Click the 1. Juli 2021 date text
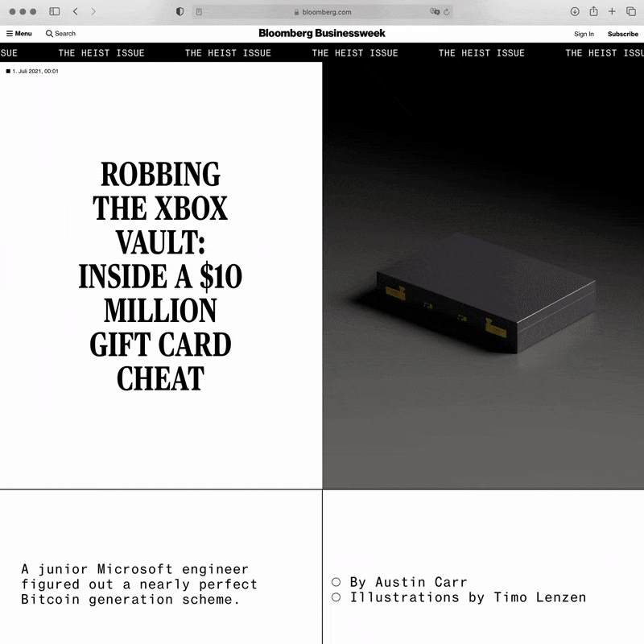This screenshot has height=644, width=644. pos(35,71)
